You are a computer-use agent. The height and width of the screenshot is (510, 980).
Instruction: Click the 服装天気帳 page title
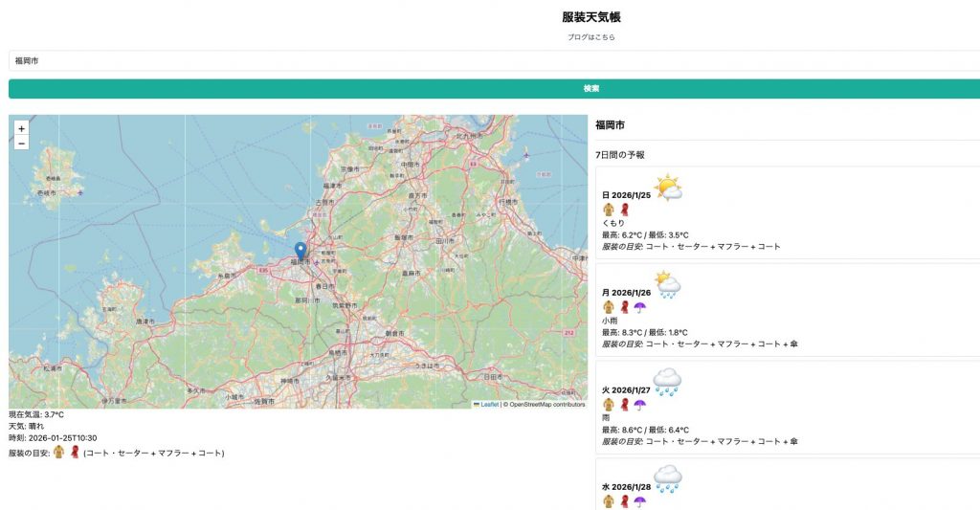(x=590, y=17)
